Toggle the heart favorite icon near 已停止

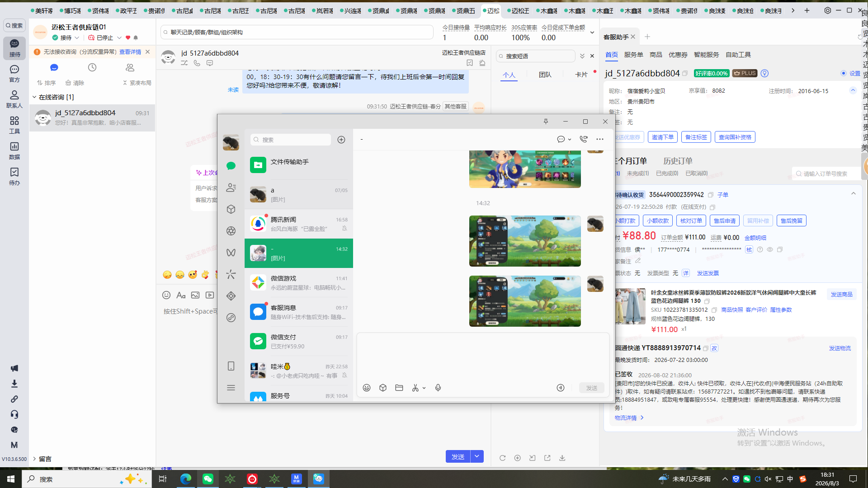tap(128, 38)
